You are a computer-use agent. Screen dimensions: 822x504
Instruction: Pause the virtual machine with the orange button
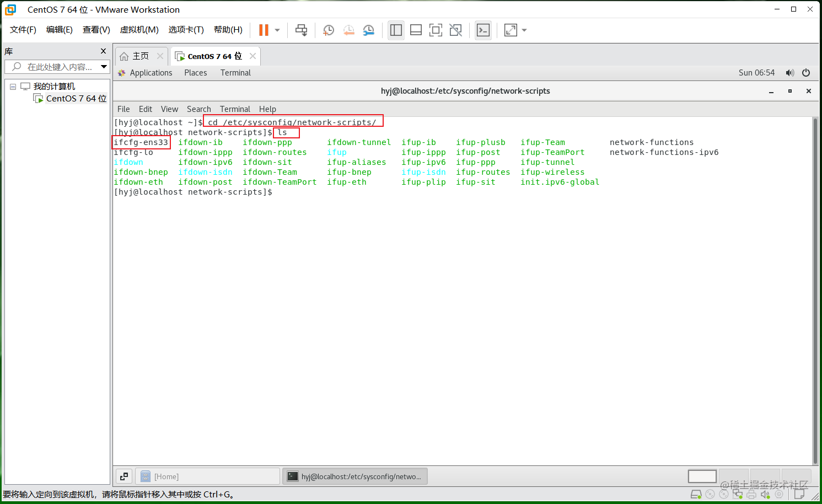264,30
